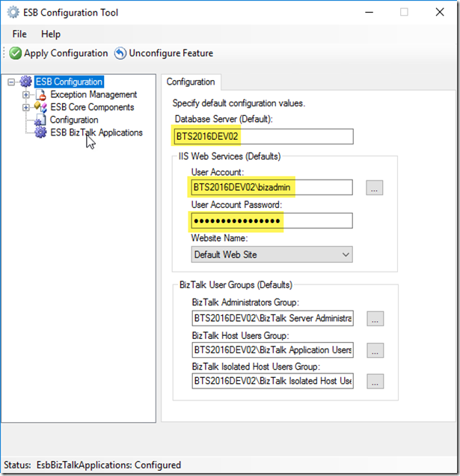This screenshot has width=460, height=476.
Task: Minimize the ESB Configuration Tool window
Action: (369, 13)
